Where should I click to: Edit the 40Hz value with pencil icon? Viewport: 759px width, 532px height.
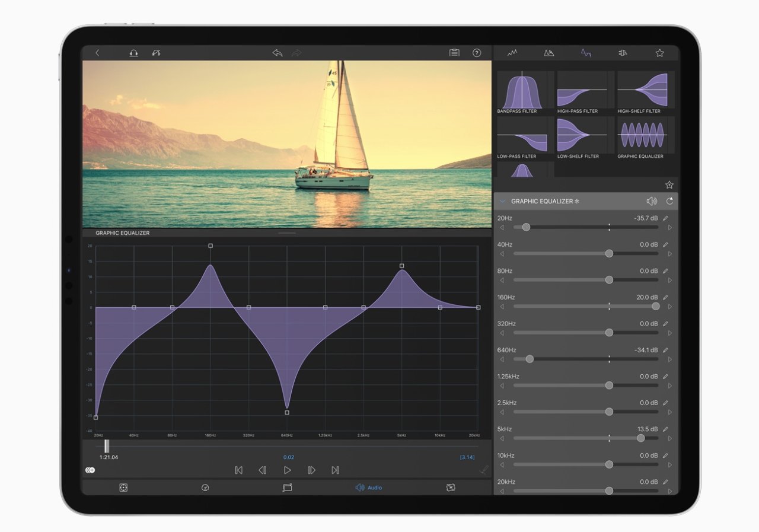pos(665,244)
